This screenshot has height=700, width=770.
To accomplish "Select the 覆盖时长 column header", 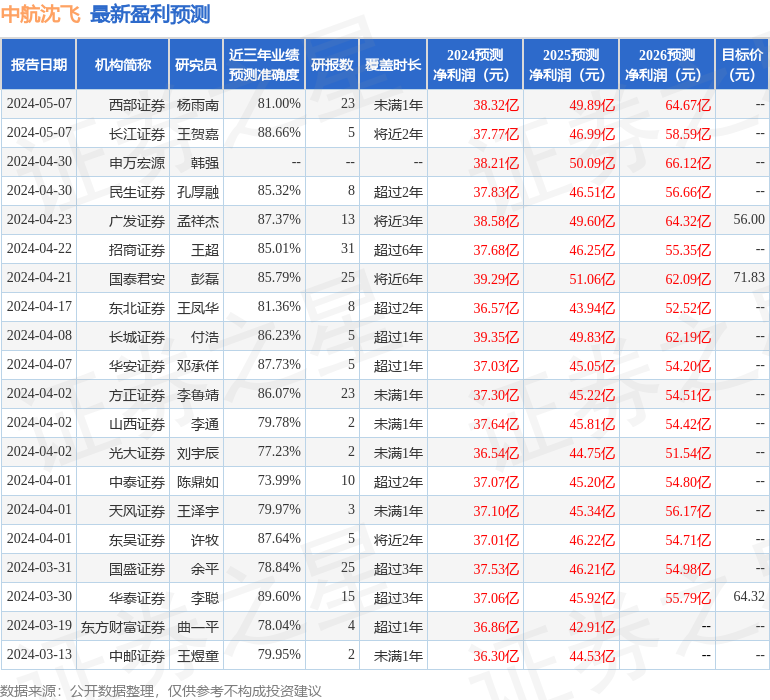I will click(393, 65).
